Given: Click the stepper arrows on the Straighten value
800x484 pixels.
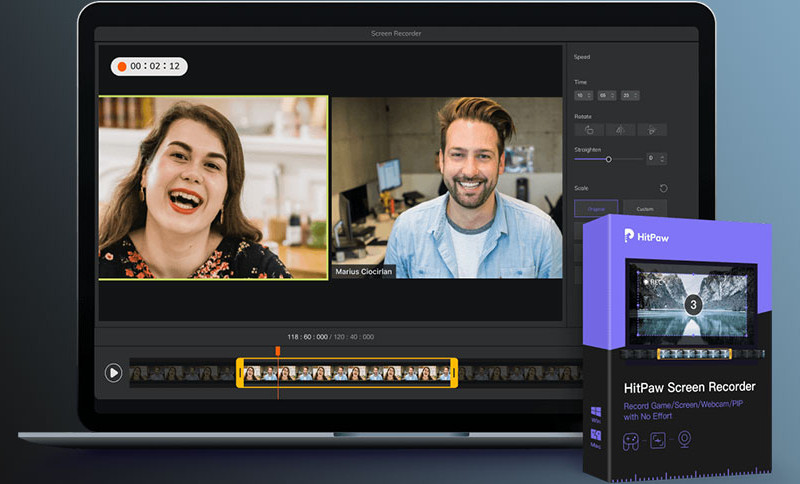Looking at the screenshot, I should point(662,159).
